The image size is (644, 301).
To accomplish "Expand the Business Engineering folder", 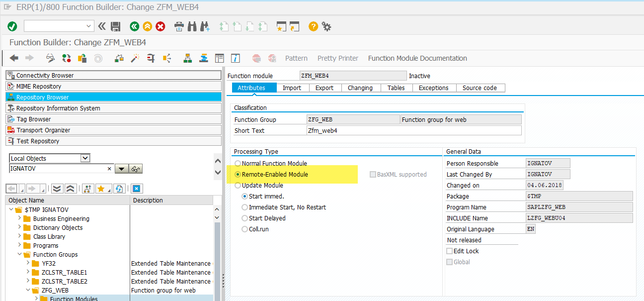I will point(20,218).
